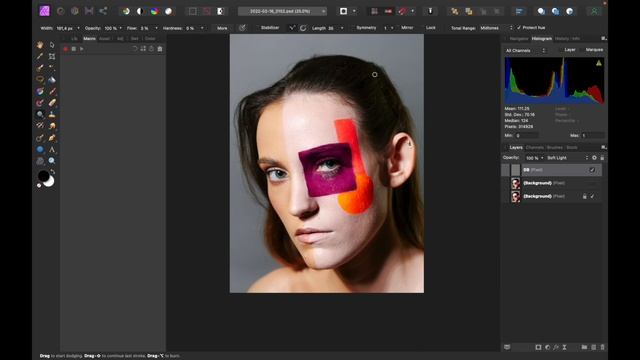
Task: Click the macro play triangle button
Action: pos(82,49)
